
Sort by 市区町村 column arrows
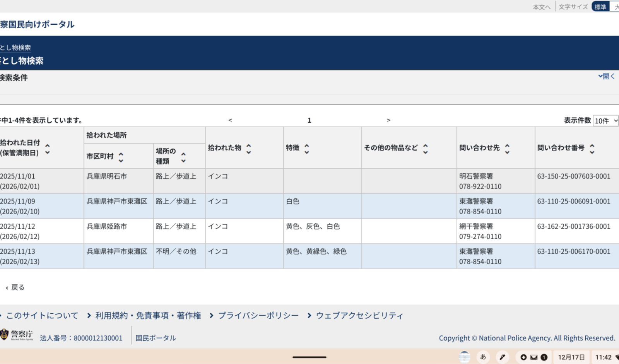(121, 157)
